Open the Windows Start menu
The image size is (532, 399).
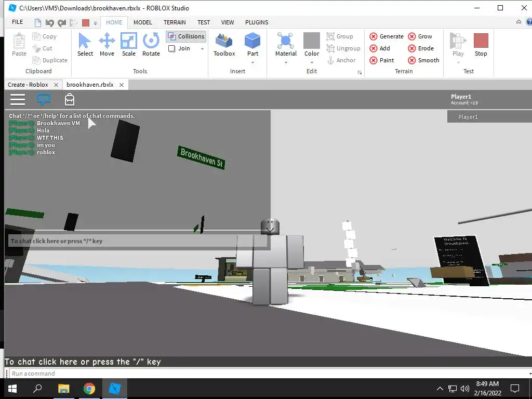tap(12, 389)
